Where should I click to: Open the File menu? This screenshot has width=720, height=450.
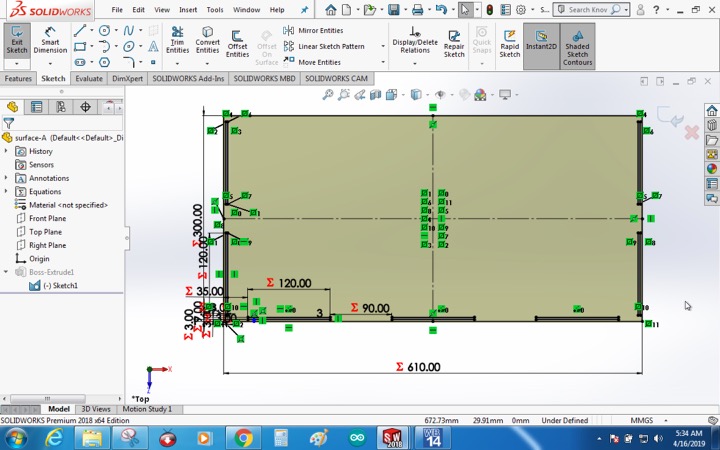coord(117,10)
